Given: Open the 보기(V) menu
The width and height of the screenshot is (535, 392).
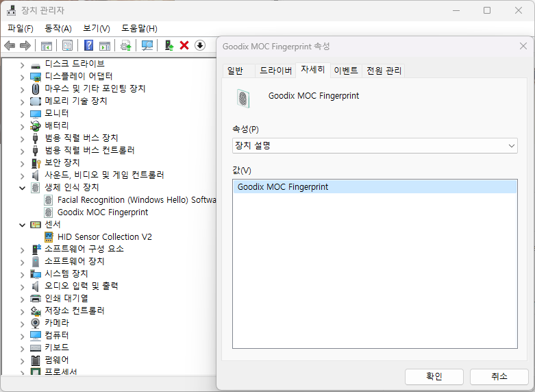Looking at the screenshot, I should 97,28.
